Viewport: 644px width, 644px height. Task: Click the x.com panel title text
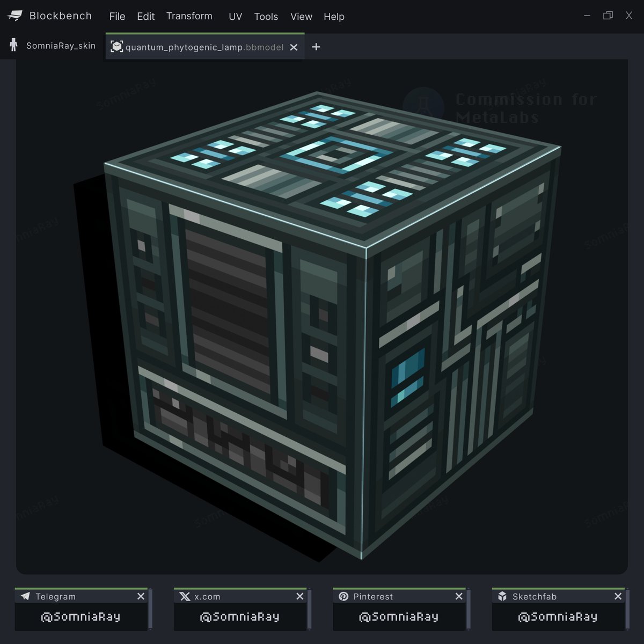(207, 597)
